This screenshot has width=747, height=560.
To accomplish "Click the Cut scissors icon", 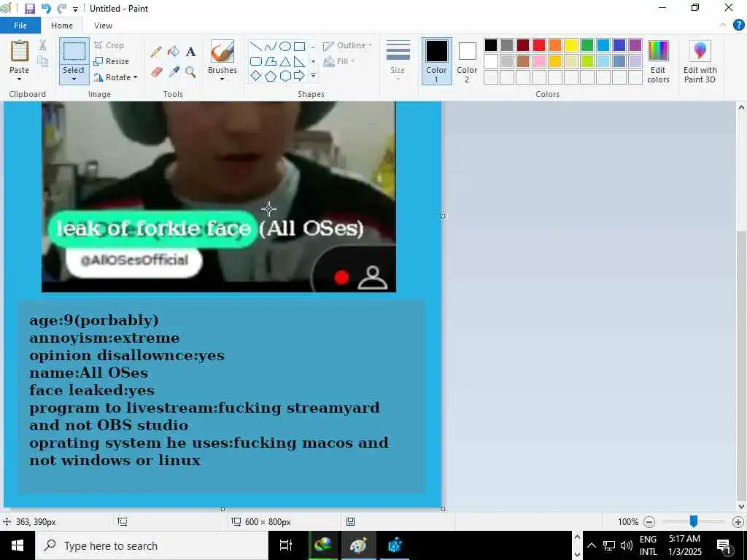I will click(43, 45).
